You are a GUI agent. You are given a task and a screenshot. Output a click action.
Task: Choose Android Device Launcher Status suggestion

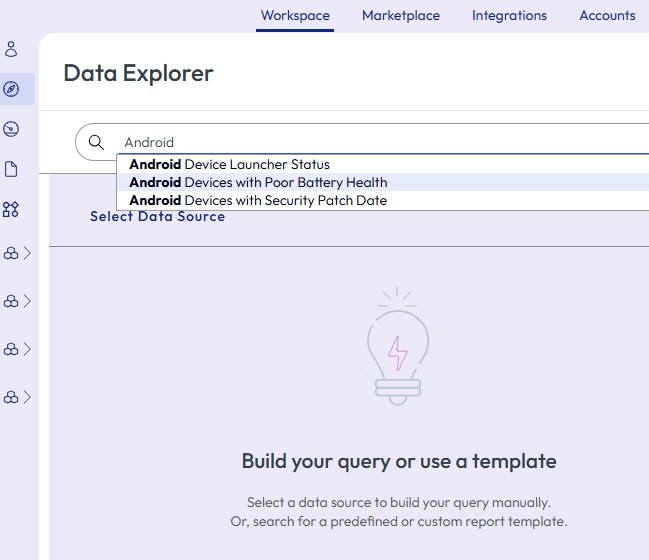coord(383,164)
